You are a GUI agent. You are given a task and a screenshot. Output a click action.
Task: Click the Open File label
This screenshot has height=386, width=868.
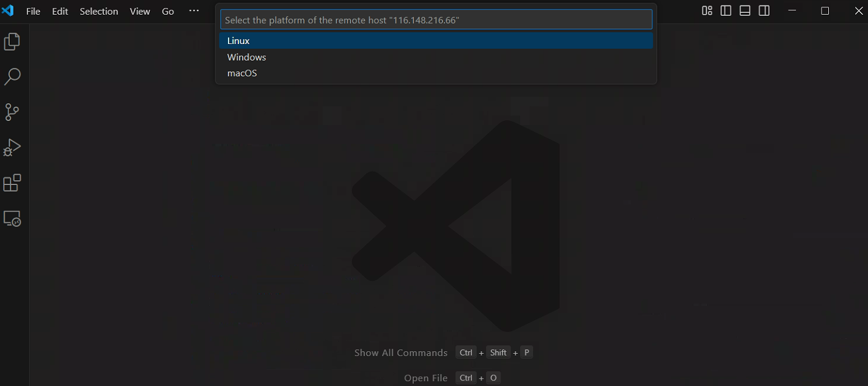426,378
